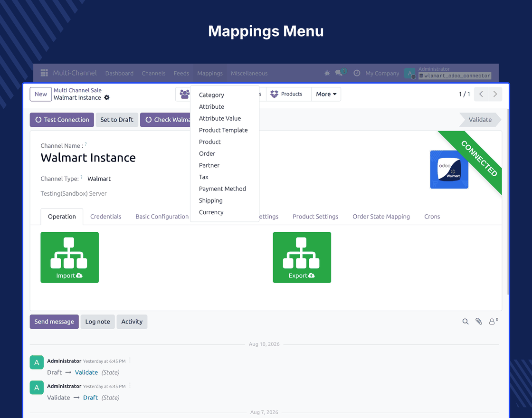
Task: Click the Validate status stage
Action: point(480,120)
